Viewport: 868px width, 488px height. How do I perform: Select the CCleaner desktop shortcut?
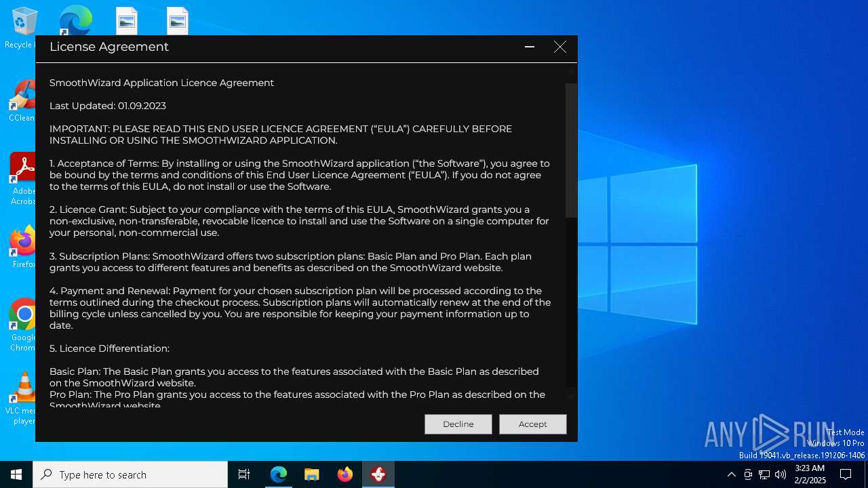click(22, 102)
